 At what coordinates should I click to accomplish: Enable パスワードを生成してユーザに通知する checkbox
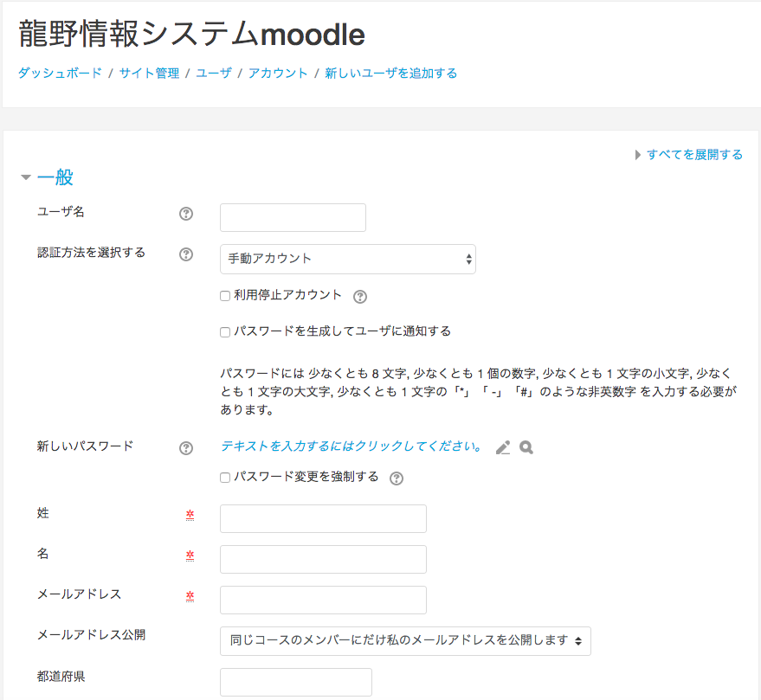(225, 332)
